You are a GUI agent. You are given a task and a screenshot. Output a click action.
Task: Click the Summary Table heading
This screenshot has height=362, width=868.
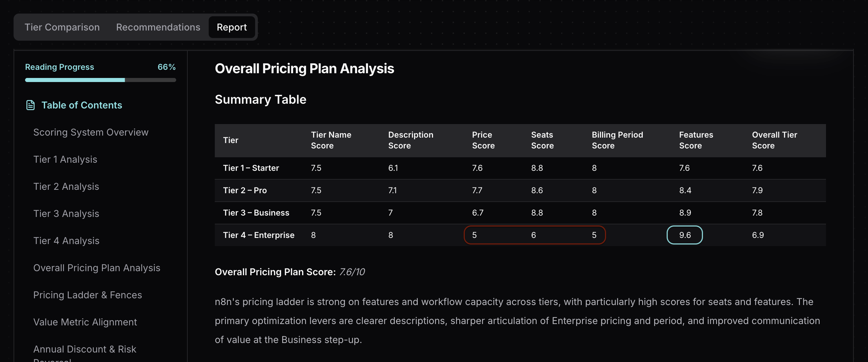click(x=260, y=99)
